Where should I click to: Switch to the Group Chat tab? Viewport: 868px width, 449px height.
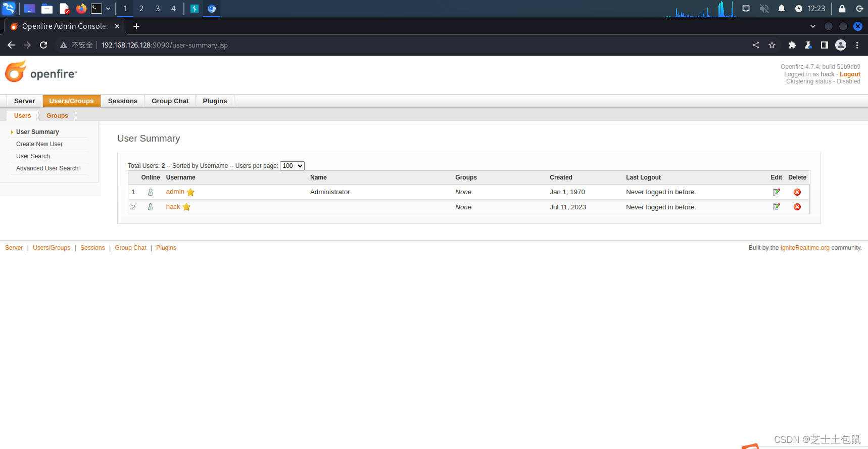pos(170,101)
